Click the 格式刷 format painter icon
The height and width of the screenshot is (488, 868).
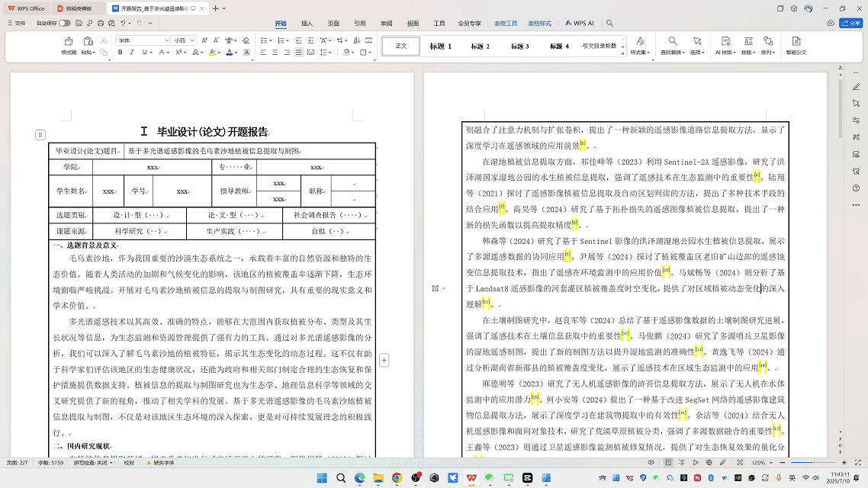69,47
